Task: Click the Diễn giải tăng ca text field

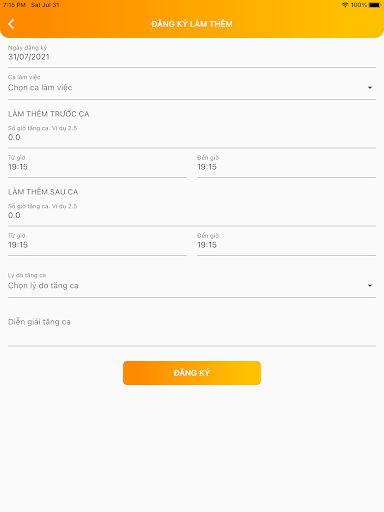Action: tap(192, 327)
